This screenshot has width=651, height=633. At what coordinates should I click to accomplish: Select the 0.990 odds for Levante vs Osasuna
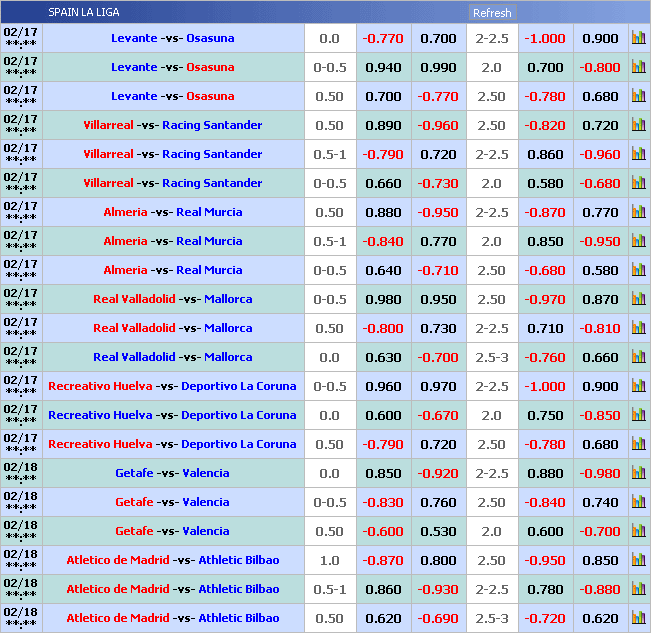click(x=438, y=67)
